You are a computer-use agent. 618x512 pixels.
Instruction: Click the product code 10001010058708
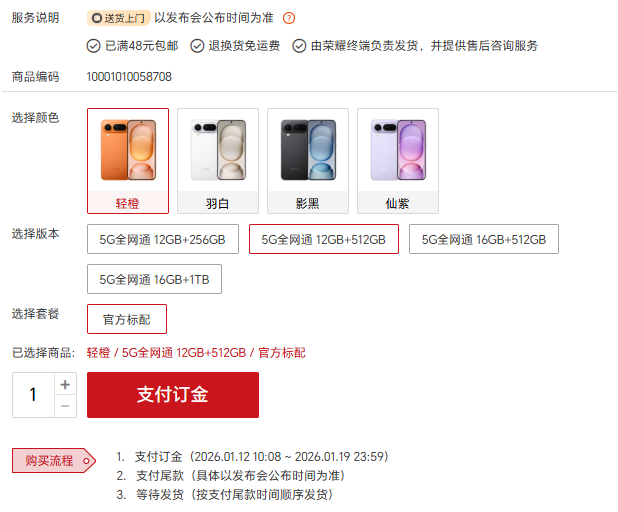(129, 77)
